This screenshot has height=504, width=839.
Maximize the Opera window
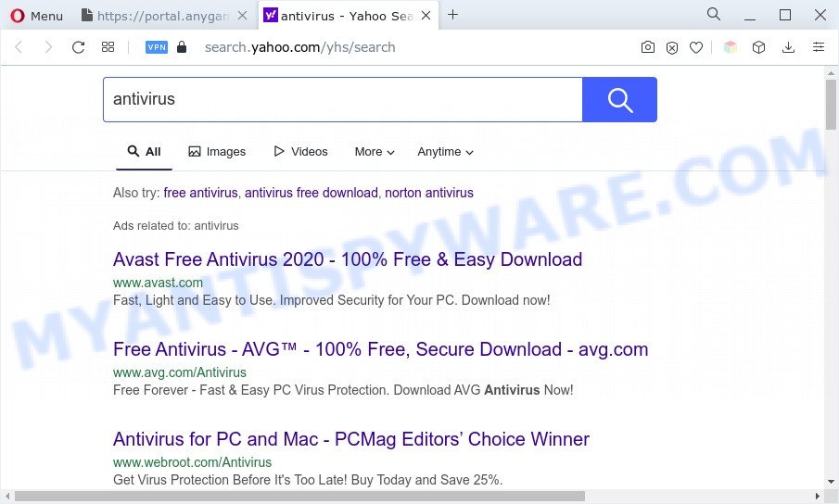point(785,15)
